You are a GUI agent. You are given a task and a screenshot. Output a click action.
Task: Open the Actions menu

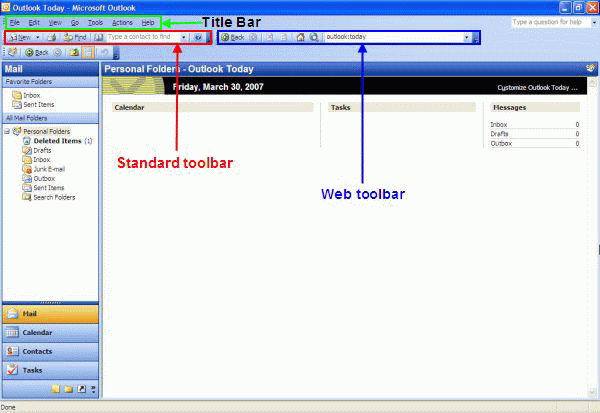coord(122,23)
